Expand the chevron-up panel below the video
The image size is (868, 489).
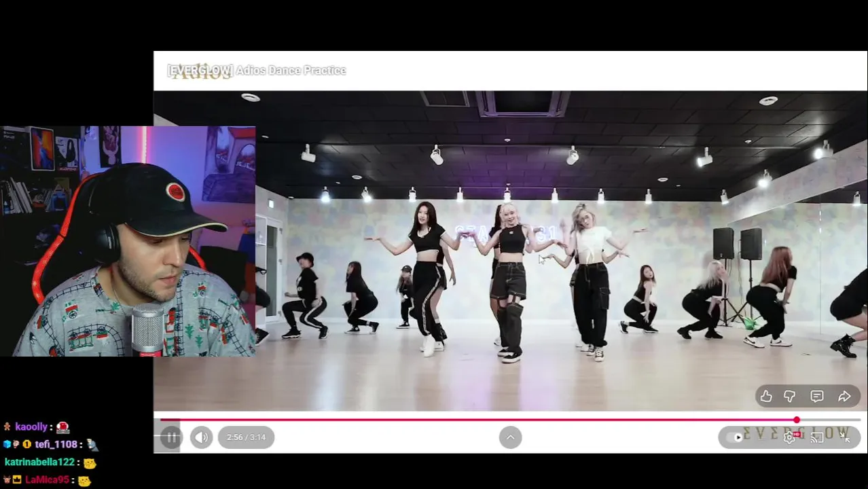pos(510,437)
